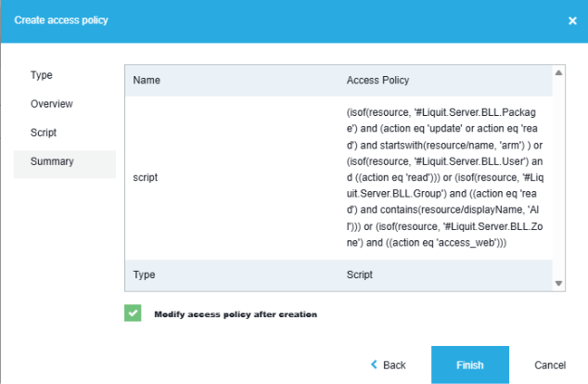Image resolution: width=588 pixels, height=384 pixels.
Task: Go Back to the previous step
Action: (388, 365)
